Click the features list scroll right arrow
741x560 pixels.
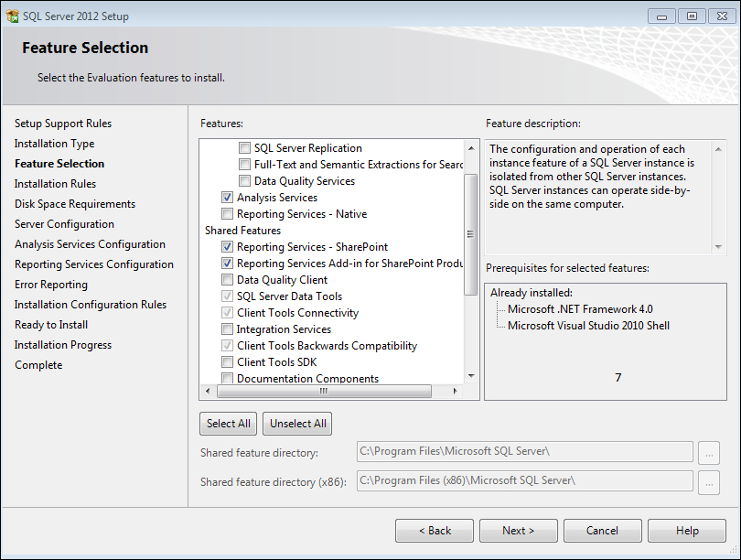pyautogui.click(x=455, y=392)
